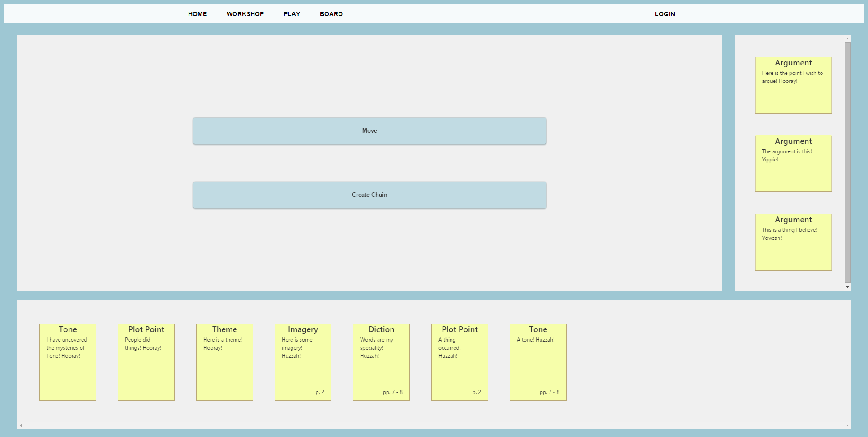Click 'pp. 7 - 8' on 'A tone! Huzzah!' card
This screenshot has width=868, height=437.
(x=549, y=392)
